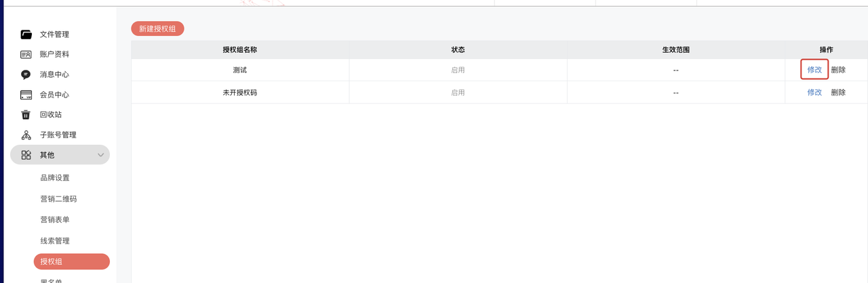
Task: Click the 消息中心 chat bubble icon
Action: [x=26, y=74]
